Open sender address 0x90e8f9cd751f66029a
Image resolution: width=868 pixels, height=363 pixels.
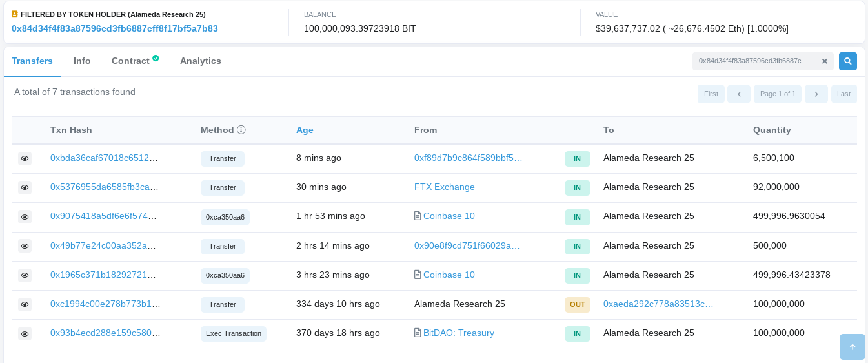click(x=467, y=245)
